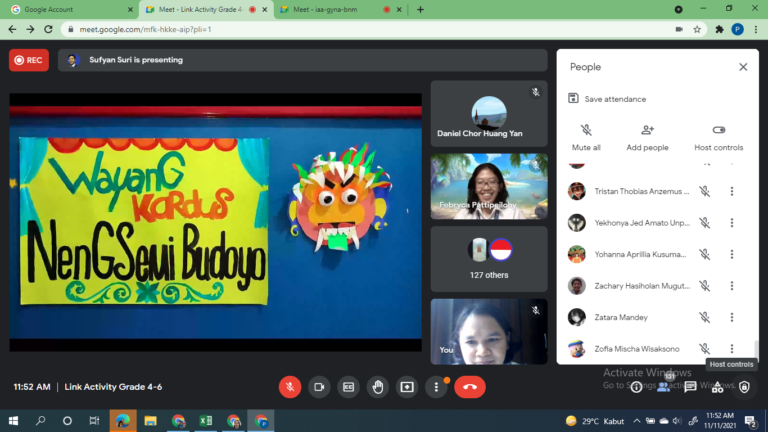768x432 pixels.
Task: Open more options three-dot menu in call bar
Action: [x=436, y=387]
